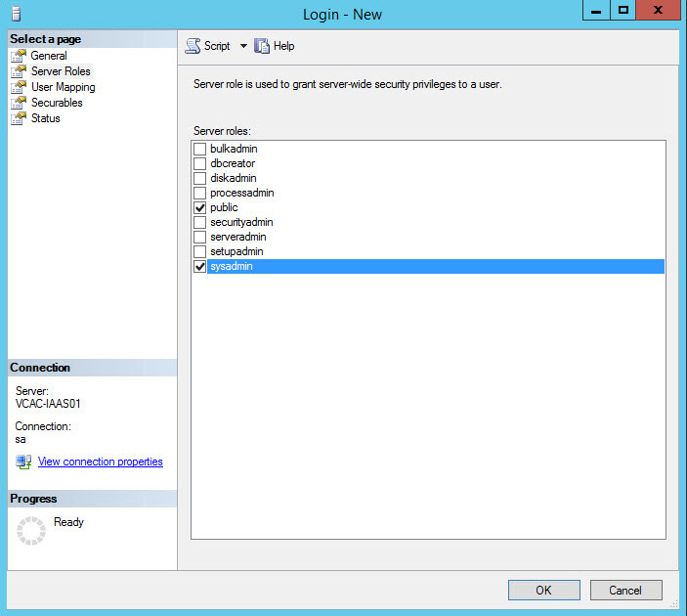687x616 pixels.
Task: Click the Script scroll icon
Action: 193,46
